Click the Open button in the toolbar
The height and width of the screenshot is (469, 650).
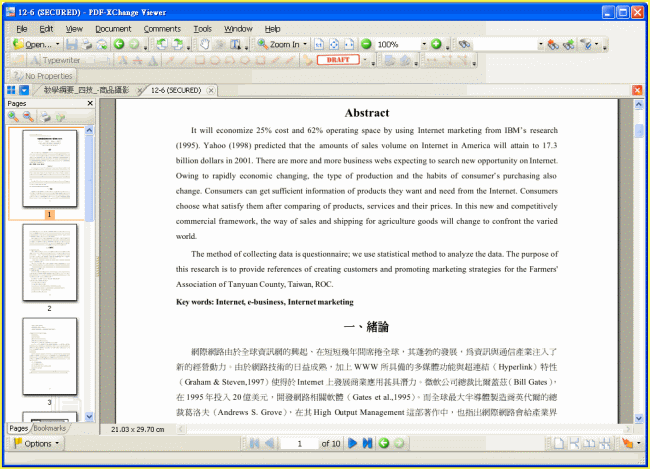(x=32, y=44)
